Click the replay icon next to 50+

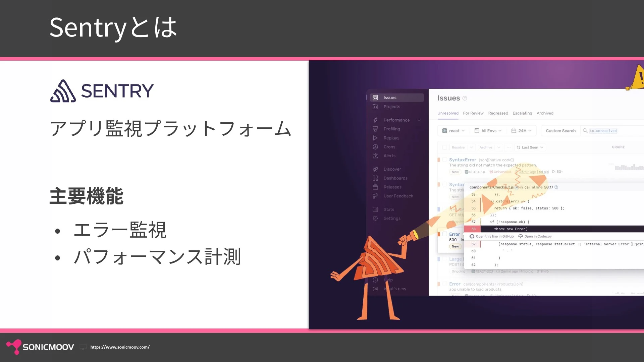tap(554, 172)
